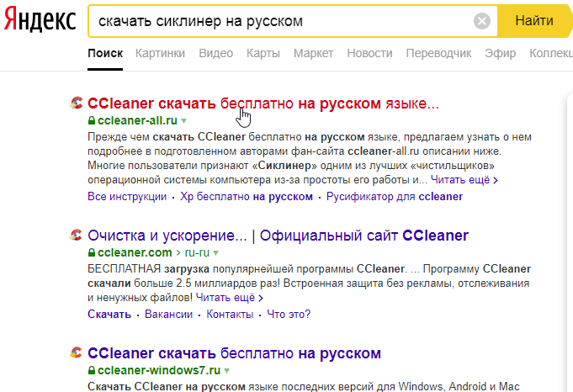Expand 'Читать ещё' in the ccleaner.com snippet

point(229,298)
